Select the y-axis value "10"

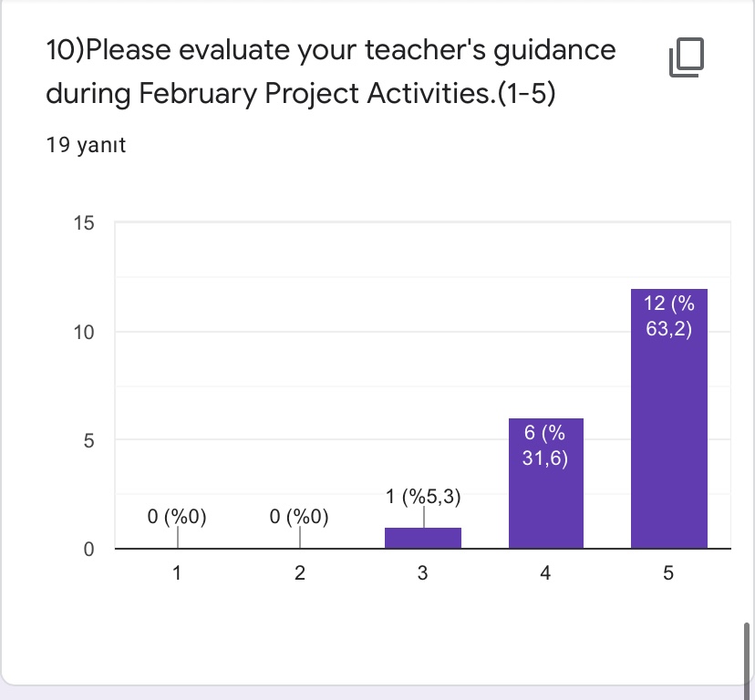click(x=84, y=333)
